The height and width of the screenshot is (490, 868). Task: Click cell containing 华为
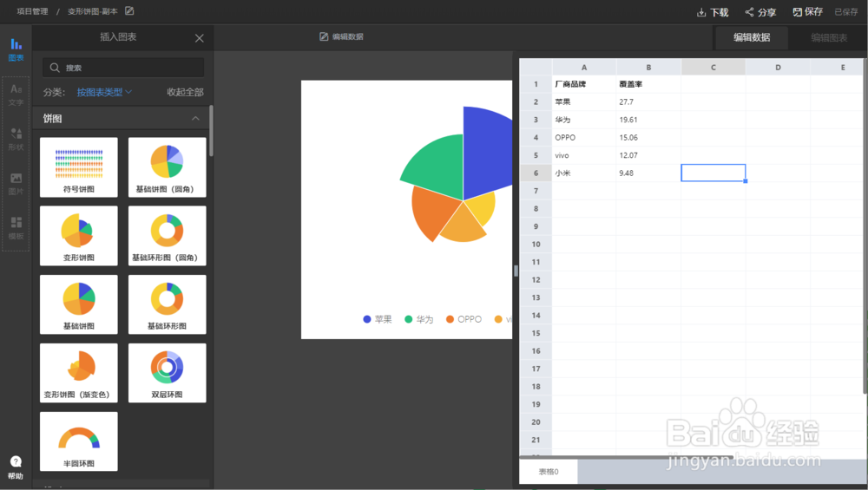[584, 120]
